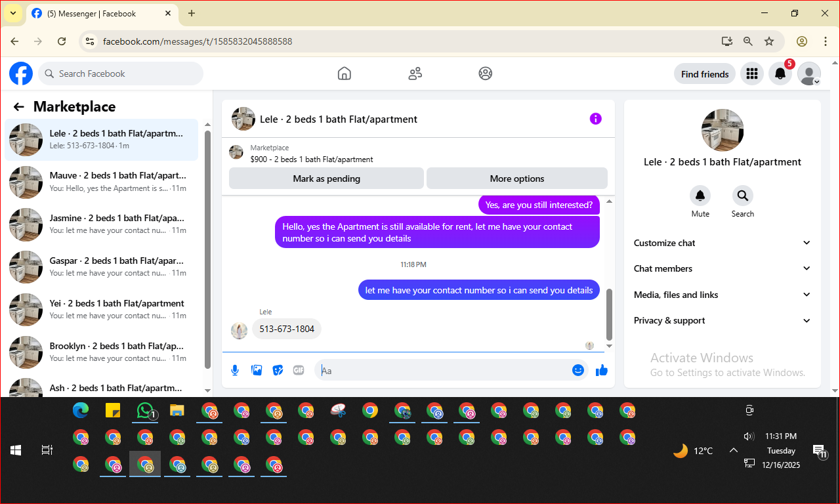The width and height of the screenshot is (840, 504).
Task: Go back using the Marketplace back arrow
Action: pos(18,107)
